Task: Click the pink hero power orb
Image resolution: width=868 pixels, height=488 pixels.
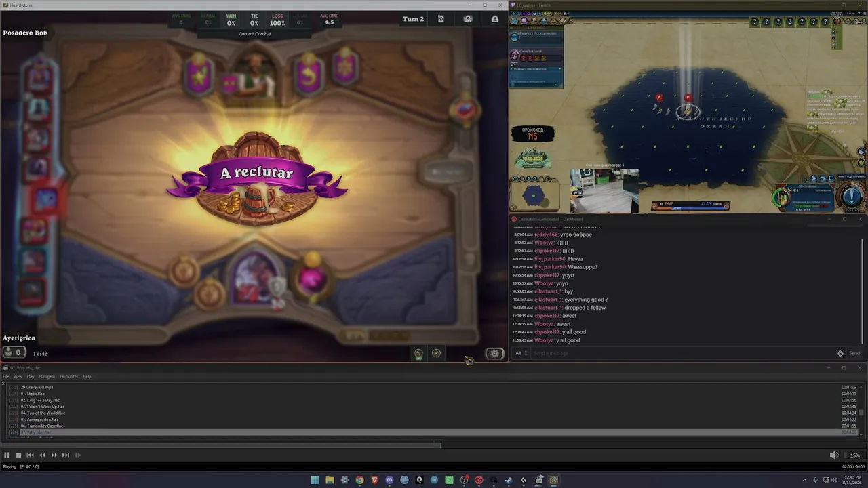Action: [312, 279]
